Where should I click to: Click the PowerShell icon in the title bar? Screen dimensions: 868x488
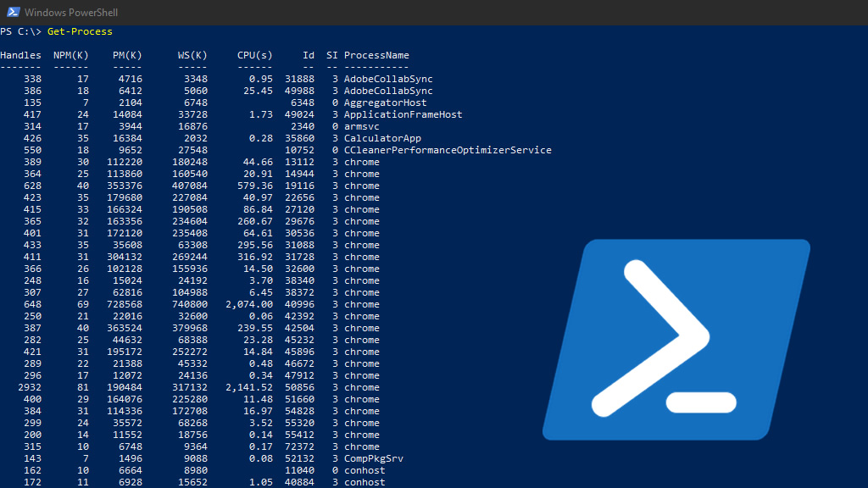(x=14, y=12)
